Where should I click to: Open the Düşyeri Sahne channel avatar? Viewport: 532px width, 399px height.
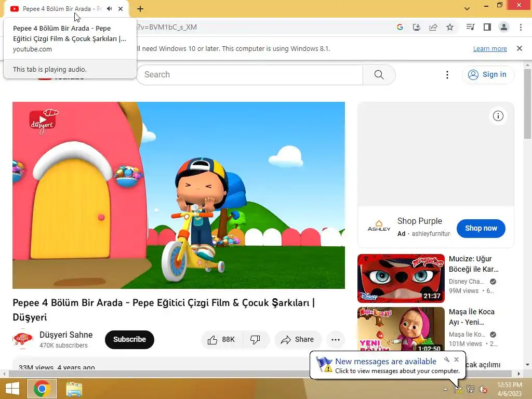coord(23,339)
